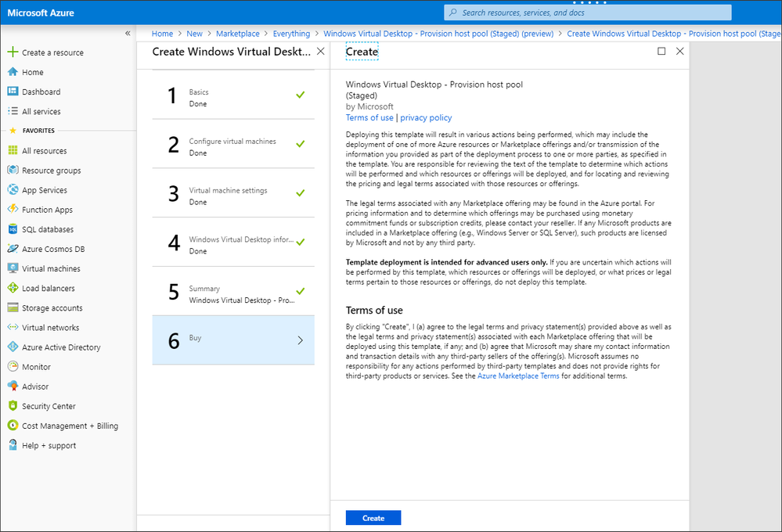Click the Azure Active Directory icon
The height and width of the screenshot is (532, 782).
13,347
